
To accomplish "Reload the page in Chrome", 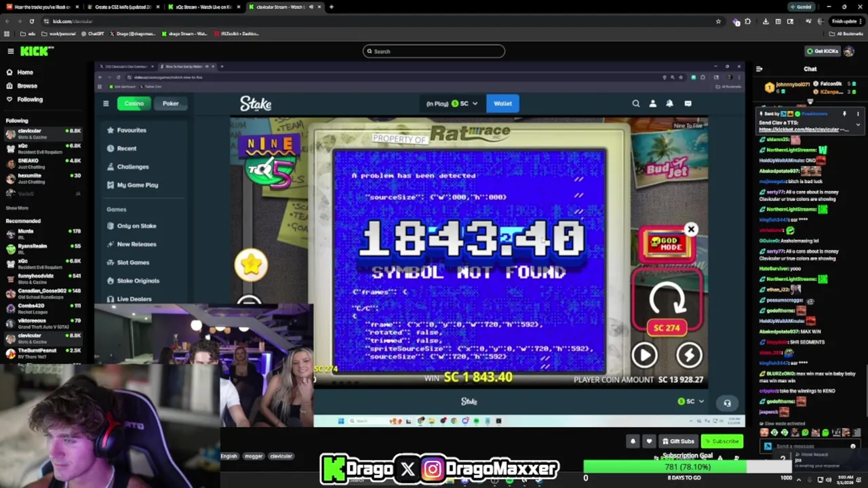I will (x=31, y=21).
